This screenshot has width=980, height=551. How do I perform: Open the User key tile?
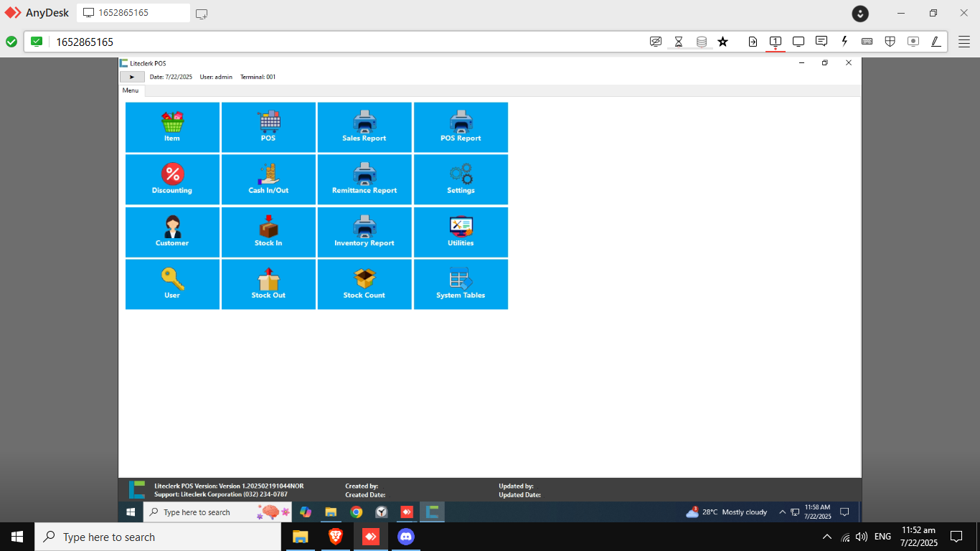[172, 284]
